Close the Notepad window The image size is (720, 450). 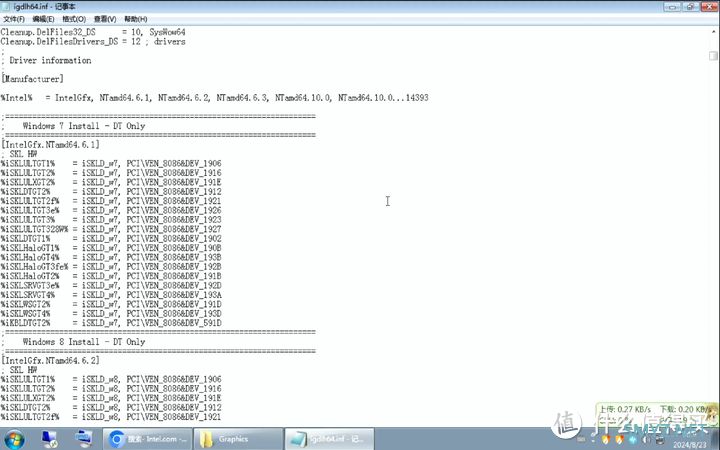(x=710, y=6)
